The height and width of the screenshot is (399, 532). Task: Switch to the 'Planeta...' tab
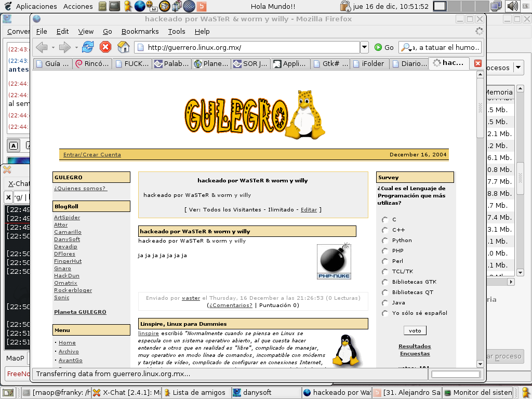coord(211,64)
